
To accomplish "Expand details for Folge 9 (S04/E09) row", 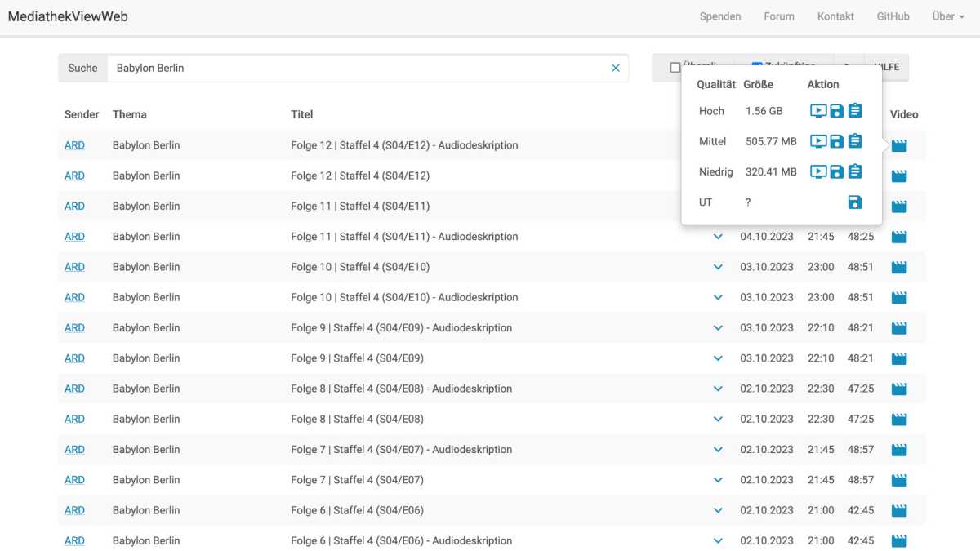I will pyautogui.click(x=718, y=358).
